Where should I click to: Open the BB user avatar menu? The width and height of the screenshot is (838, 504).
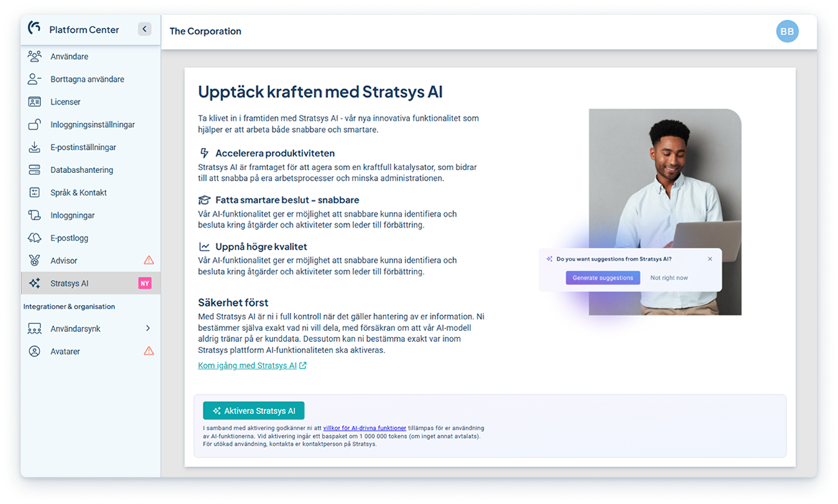tap(787, 32)
